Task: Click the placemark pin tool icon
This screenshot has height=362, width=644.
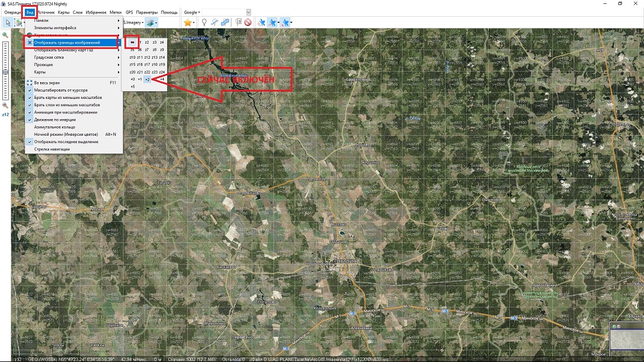Action: 204,22
